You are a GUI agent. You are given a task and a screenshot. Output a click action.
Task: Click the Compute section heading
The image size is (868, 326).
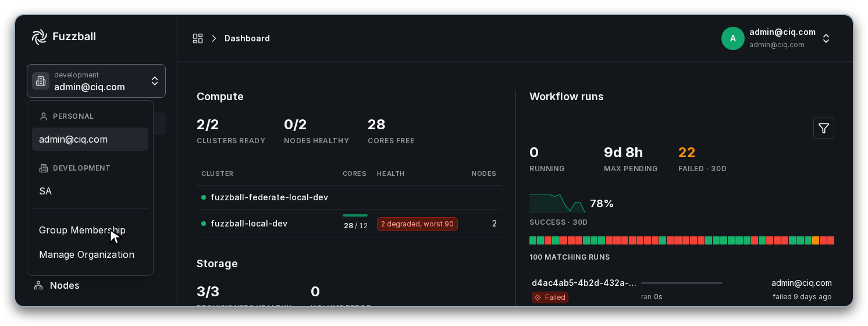[x=220, y=97]
